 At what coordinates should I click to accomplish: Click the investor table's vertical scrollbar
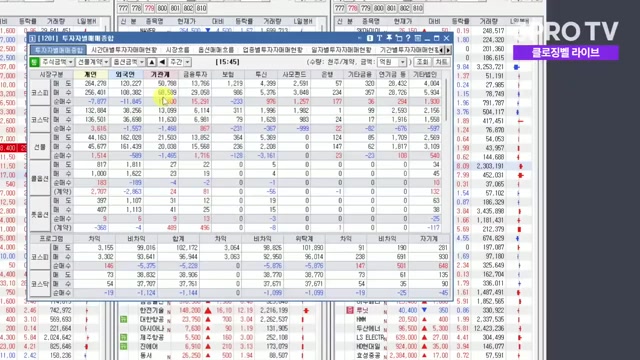coord(446,100)
